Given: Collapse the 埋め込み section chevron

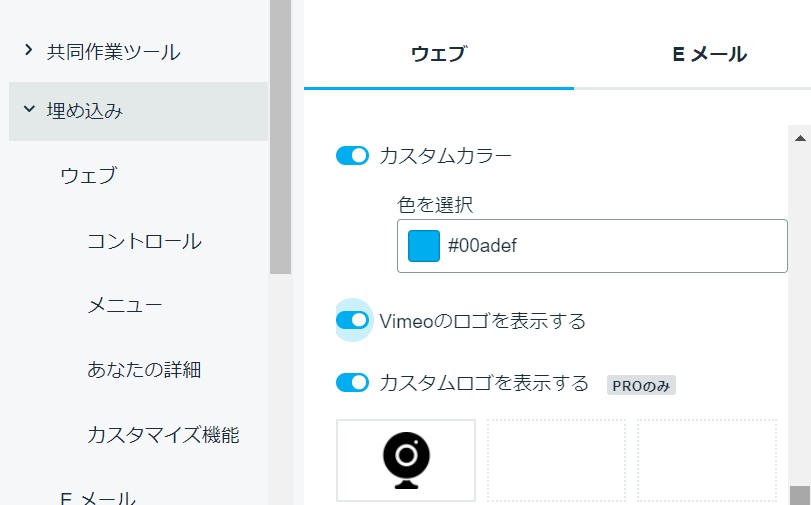Looking at the screenshot, I should tap(29, 109).
